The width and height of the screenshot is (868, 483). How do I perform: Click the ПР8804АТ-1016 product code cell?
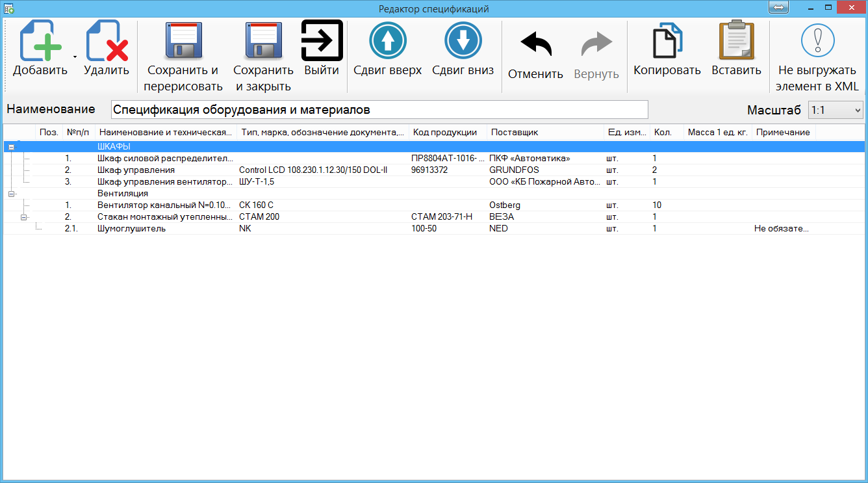[448, 159]
